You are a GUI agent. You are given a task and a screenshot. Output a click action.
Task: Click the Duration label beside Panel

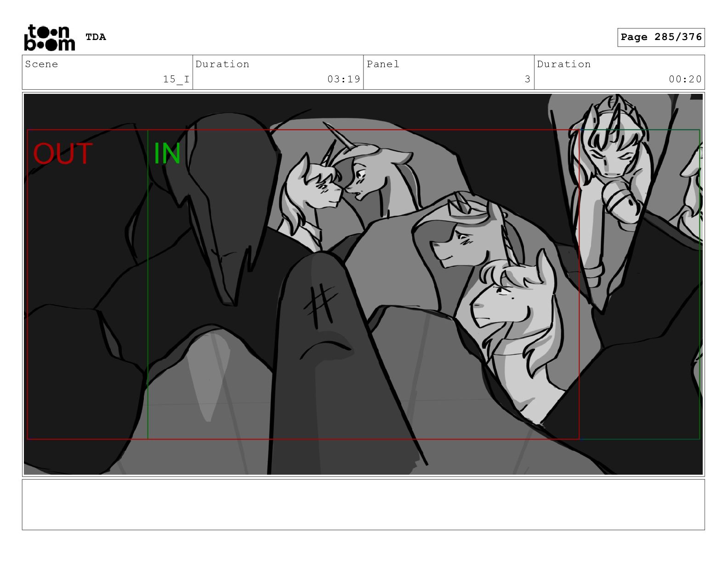[x=564, y=64]
